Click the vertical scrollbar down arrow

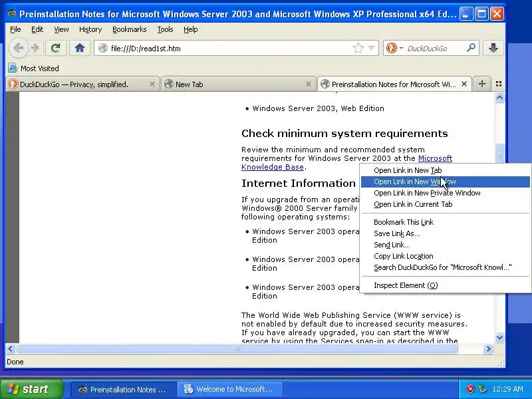pyautogui.click(x=499, y=338)
